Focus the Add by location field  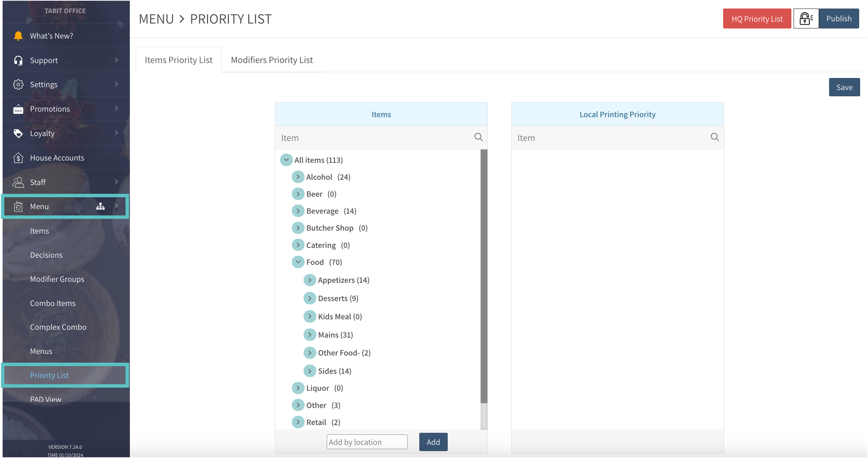coord(367,442)
